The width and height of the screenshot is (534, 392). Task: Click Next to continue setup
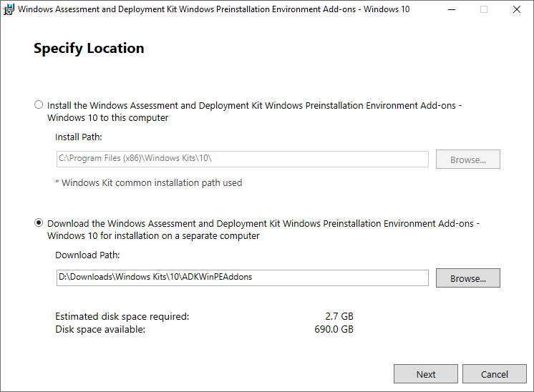coord(426,374)
